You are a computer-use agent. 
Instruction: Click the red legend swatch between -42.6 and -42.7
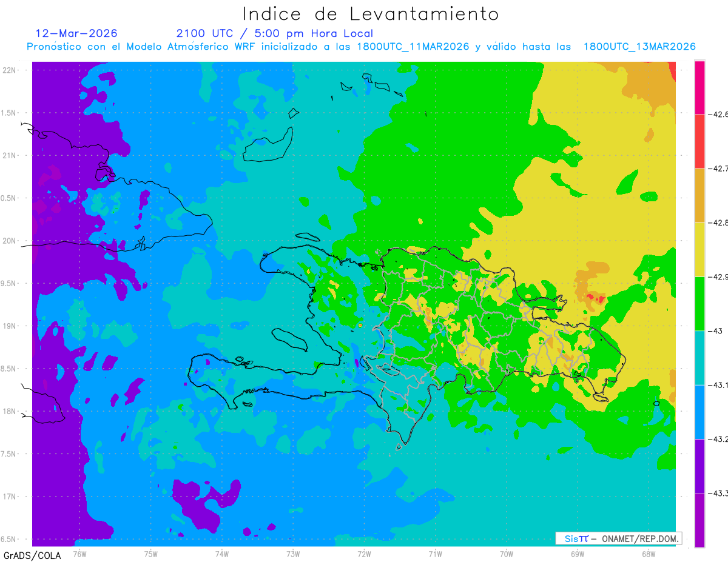[x=699, y=141]
